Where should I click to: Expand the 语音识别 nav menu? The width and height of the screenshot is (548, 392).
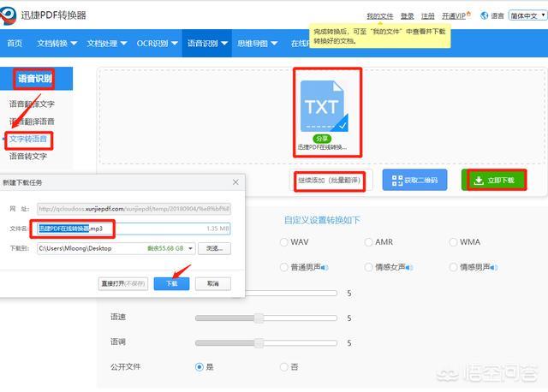click(207, 44)
